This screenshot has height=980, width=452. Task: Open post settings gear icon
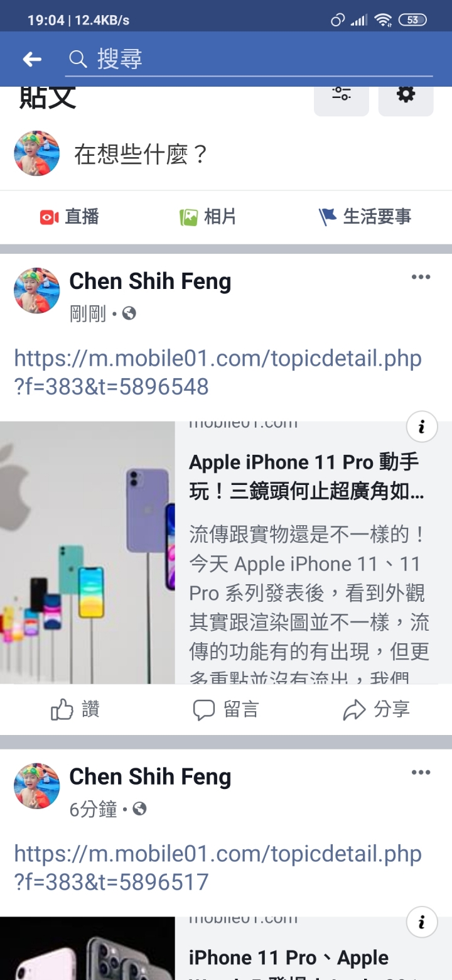(406, 95)
